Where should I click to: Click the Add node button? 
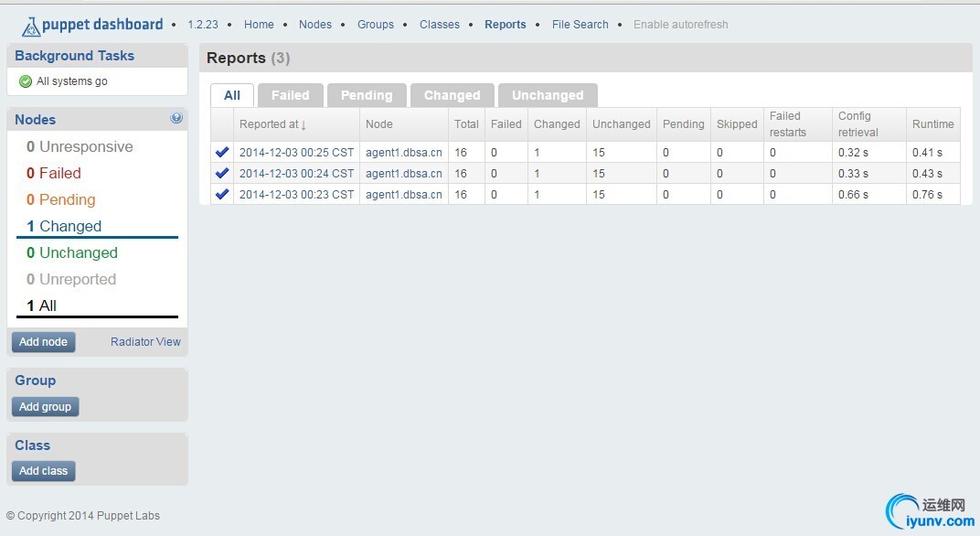(43, 342)
